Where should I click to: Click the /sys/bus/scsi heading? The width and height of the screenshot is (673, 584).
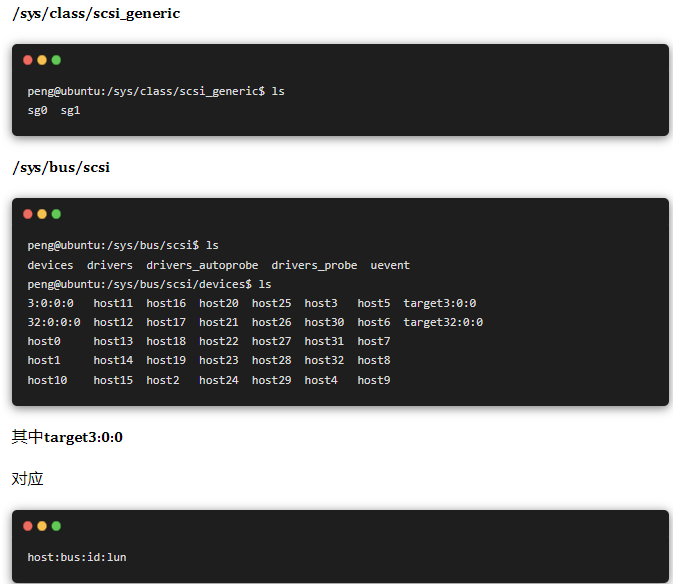click(61, 167)
